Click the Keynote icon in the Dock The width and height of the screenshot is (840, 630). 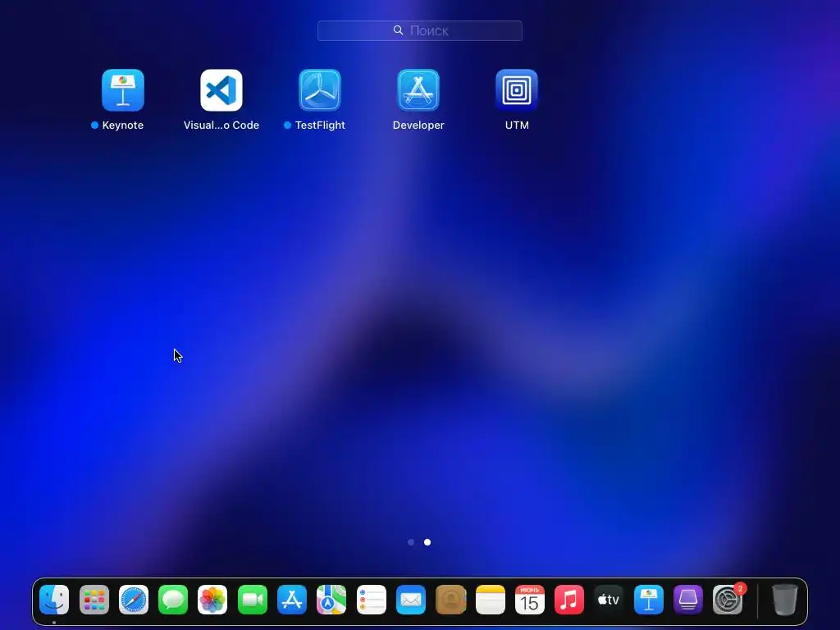[x=648, y=600]
